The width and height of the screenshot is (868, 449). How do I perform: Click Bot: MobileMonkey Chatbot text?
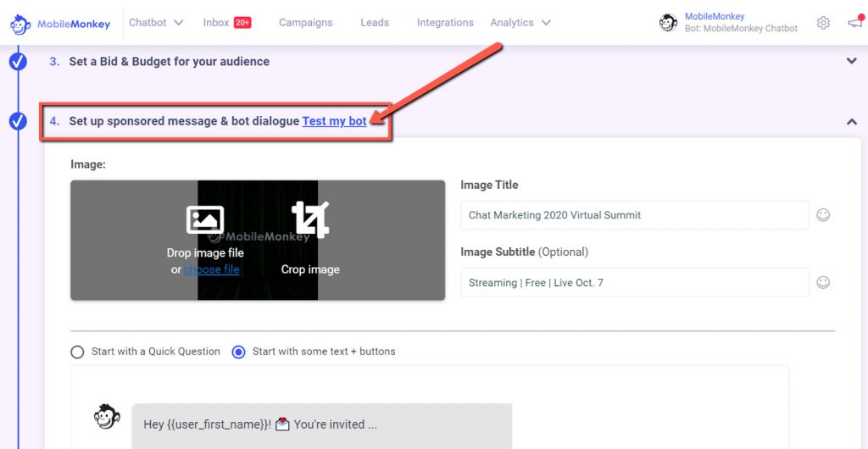click(741, 29)
